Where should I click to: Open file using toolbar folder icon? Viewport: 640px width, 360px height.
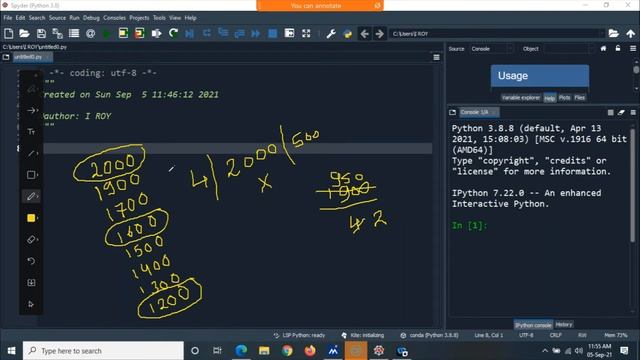point(24,33)
